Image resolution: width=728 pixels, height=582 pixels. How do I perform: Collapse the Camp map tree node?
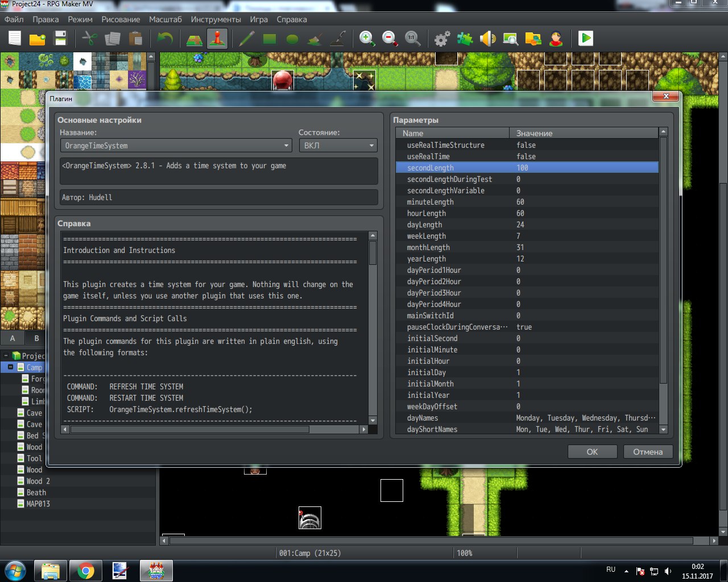pos(10,367)
